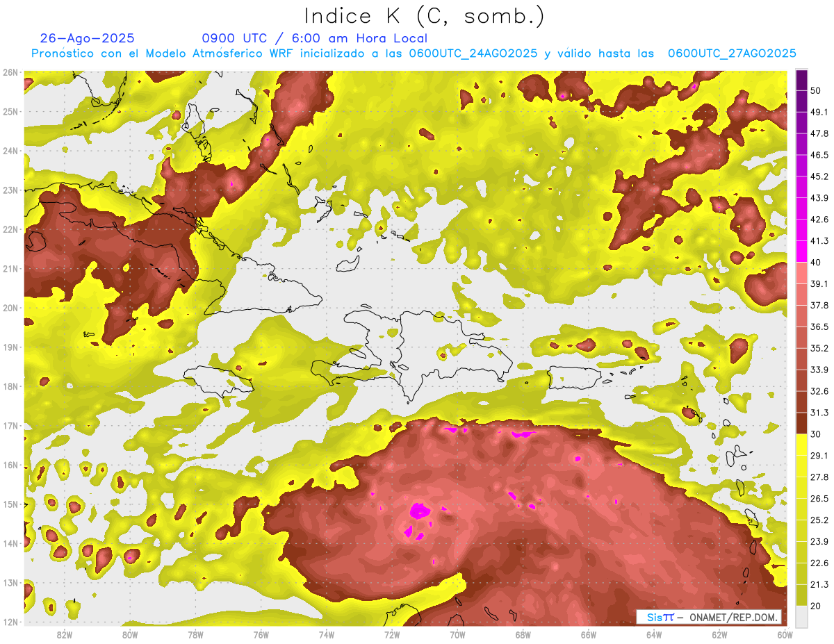Click the "15N" latitude label
The image size is (834, 644).
(x=10, y=504)
